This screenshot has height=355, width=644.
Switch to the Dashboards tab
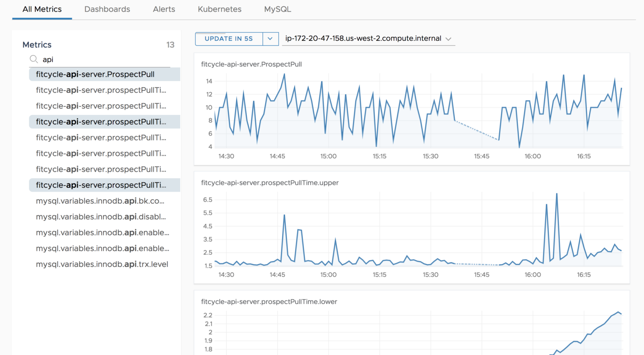click(107, 9)
